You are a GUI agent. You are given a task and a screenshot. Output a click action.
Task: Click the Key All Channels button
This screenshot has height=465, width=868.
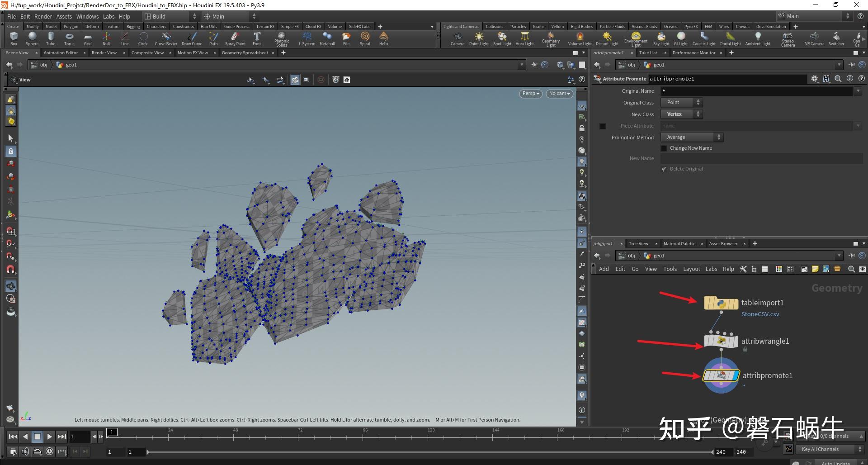(821, 449)
